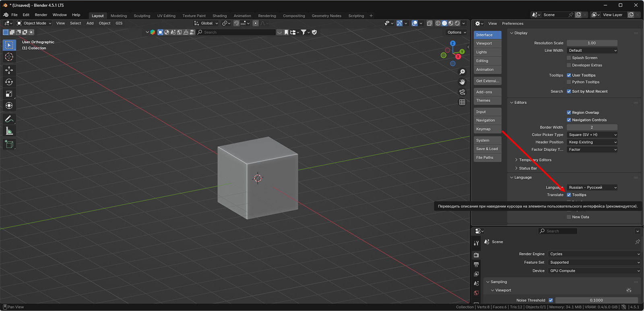Select the Annotate pencil tool
Viewport: 644px width, 311px height.
9,119
